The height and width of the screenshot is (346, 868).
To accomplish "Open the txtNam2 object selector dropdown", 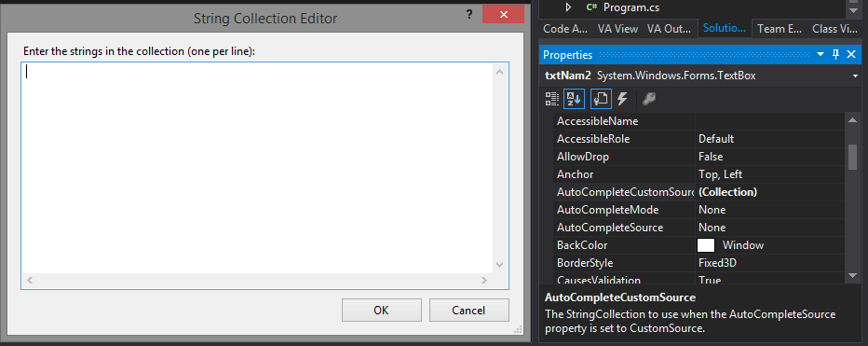I will coord(855,76).
